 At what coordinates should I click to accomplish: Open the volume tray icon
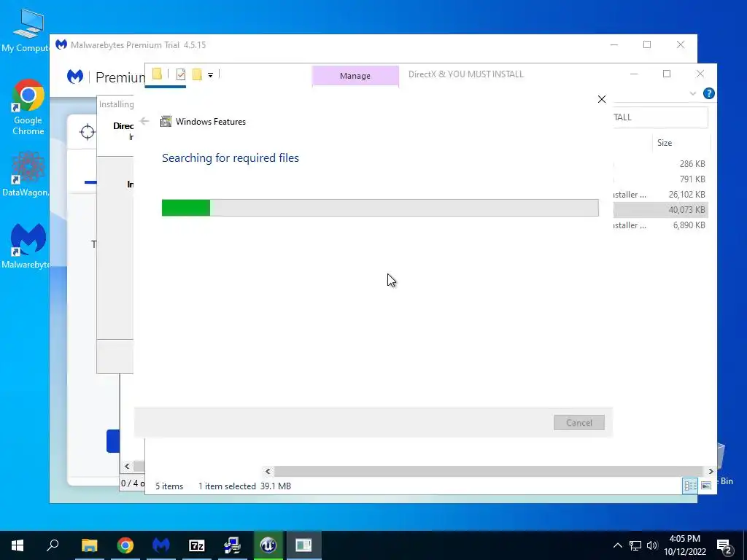point(652,545)
